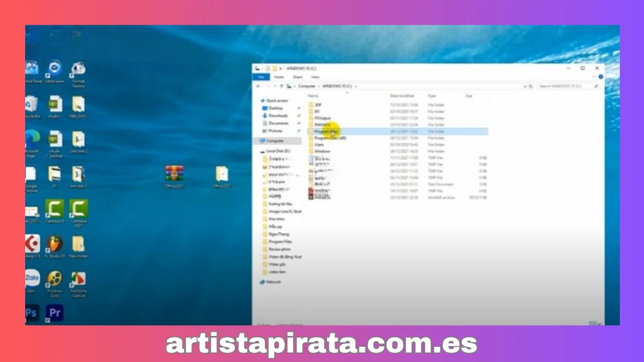The image size is (644, 362).
Task: Select the Lịch trình 2 folder on desktop
Action: 78,141
